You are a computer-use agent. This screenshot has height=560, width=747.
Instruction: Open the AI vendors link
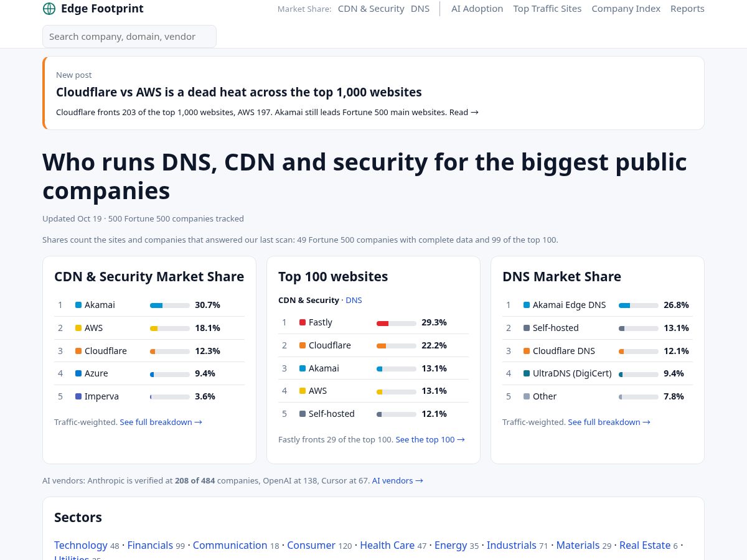click(398, 480)
